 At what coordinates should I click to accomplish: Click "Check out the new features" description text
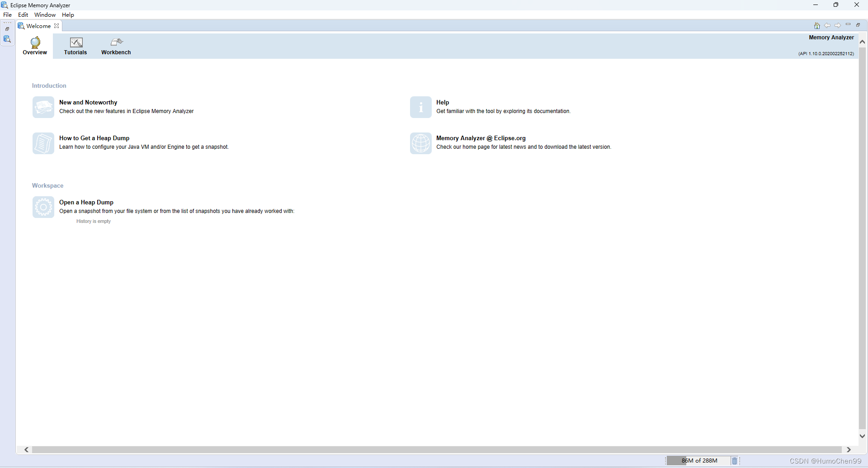(x=127, y=111)
